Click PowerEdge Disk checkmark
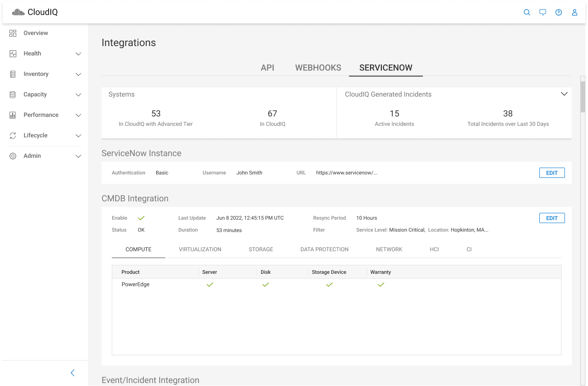Image resolution: width=588 pixels, height=386 pixels. [265, 284]
